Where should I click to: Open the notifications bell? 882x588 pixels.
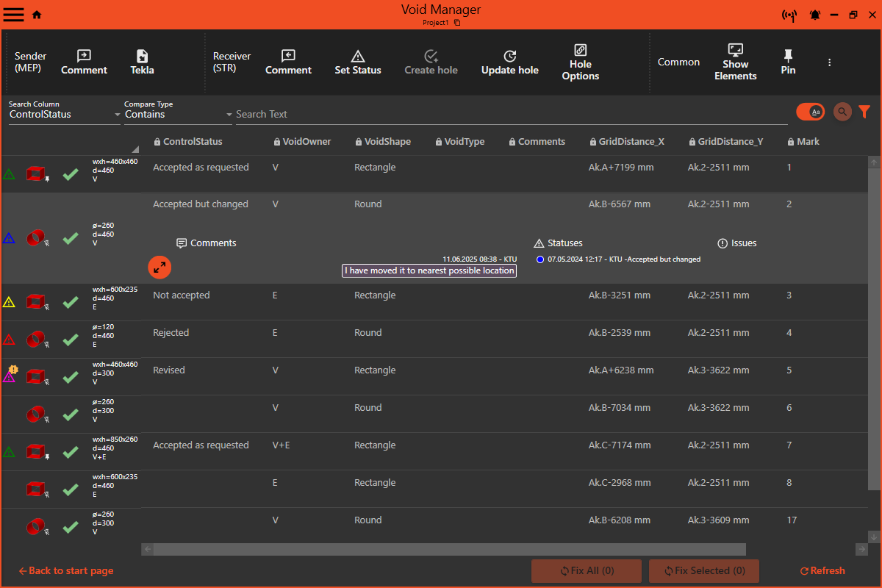click(x=815, y=15)
